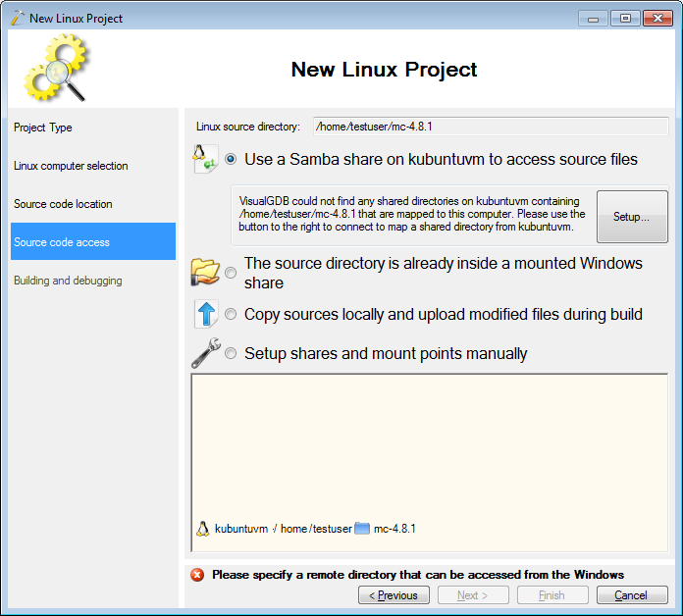Click the red error icon in status line
The image size is (683, 616).
pyautogui.click(x=197, y=575)
